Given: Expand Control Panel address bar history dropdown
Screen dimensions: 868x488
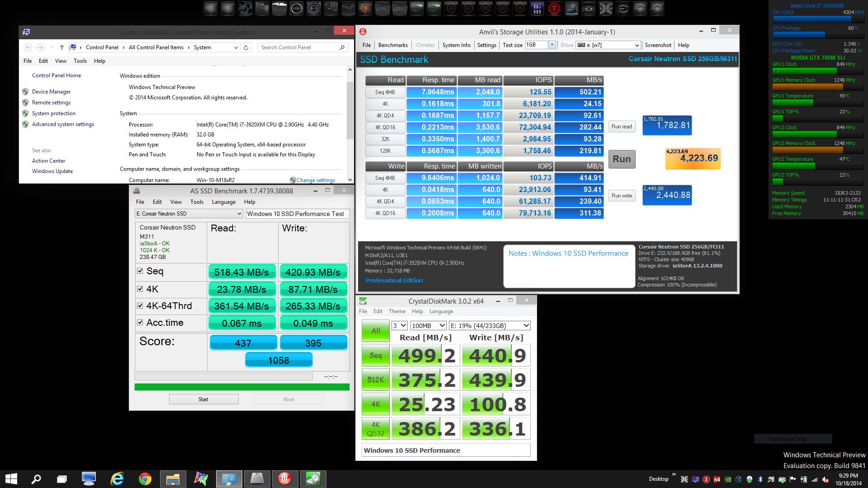Looking at the screenshot, I should (x=236, y=47).
